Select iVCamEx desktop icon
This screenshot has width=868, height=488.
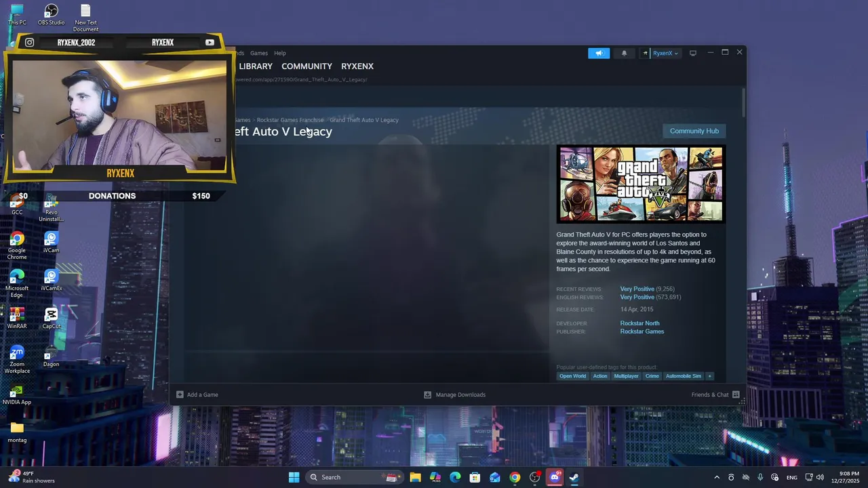pos(51,280)
